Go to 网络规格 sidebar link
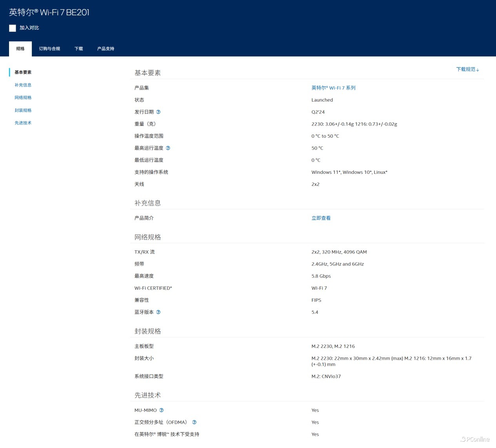The height and width of the screenshot is (448, 496). point(23,97)
